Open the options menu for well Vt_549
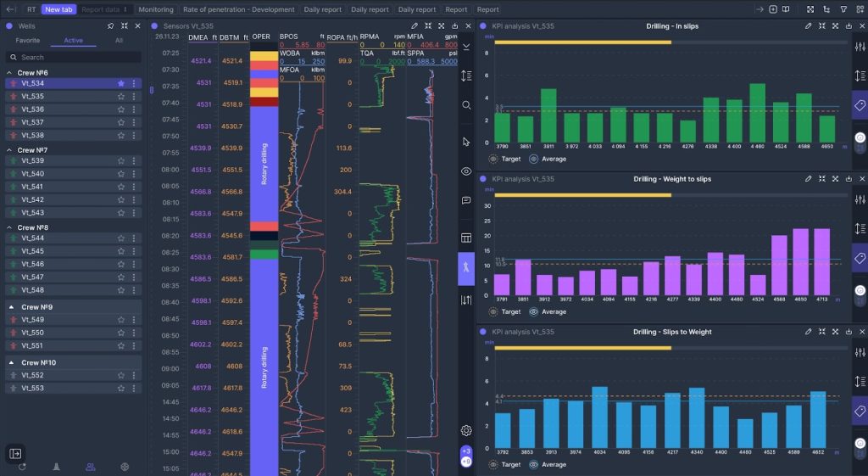The height and width of the screenshot is (476, 868). [134, 320]
